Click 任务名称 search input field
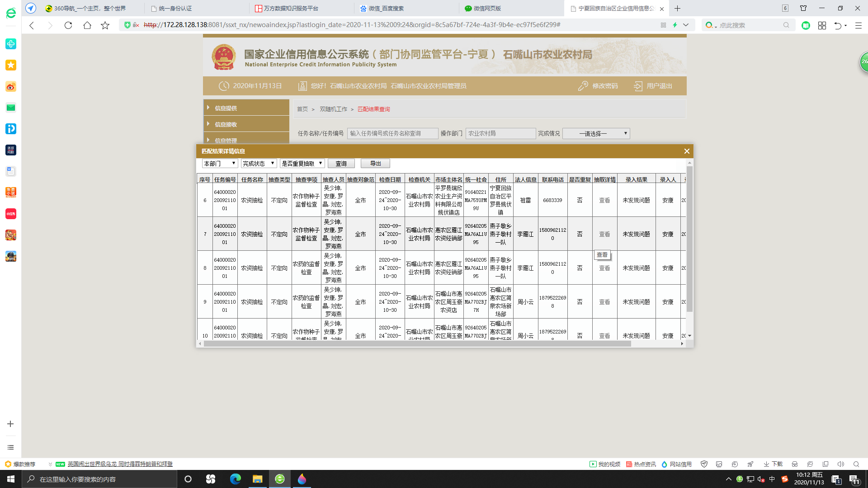The width and height of the screenshot is (868, 488). pos(392,133)
